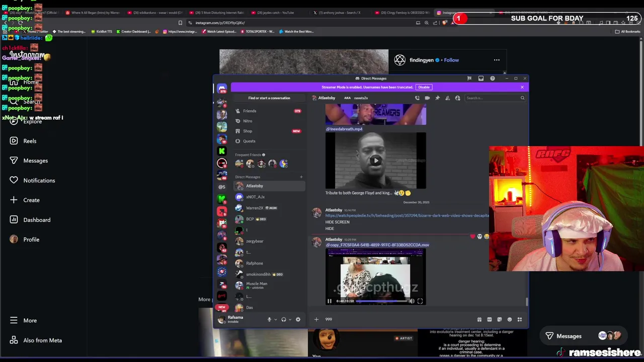Add friends to DM icon
644x362 pixels.
[447, 98]
